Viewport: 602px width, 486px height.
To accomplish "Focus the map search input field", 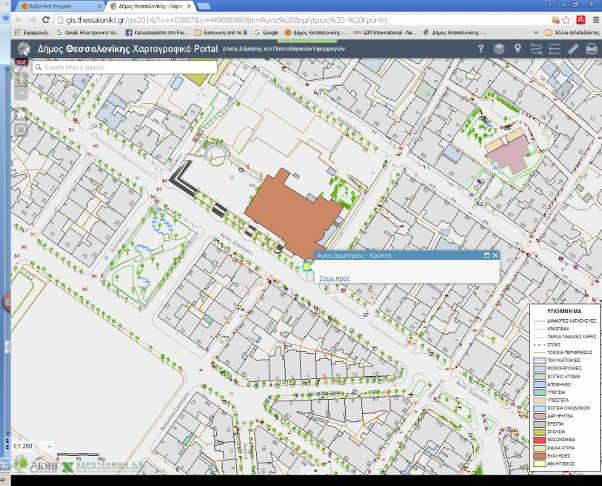I will click(125, 67).
